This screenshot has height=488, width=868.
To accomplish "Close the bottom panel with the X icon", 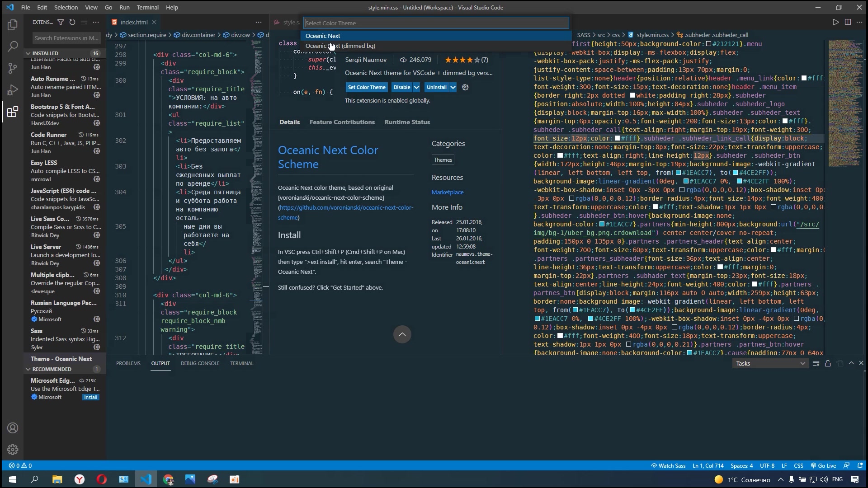I will coord(861,363).
